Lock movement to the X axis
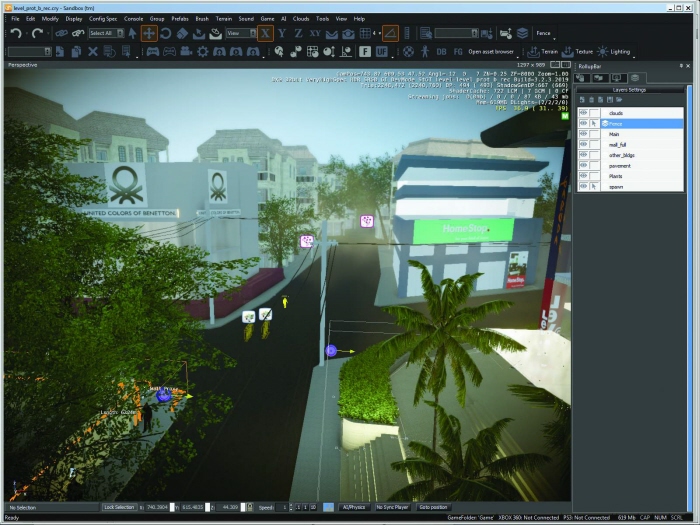Viewport: 700px width, 525px height. pos(265,33)
